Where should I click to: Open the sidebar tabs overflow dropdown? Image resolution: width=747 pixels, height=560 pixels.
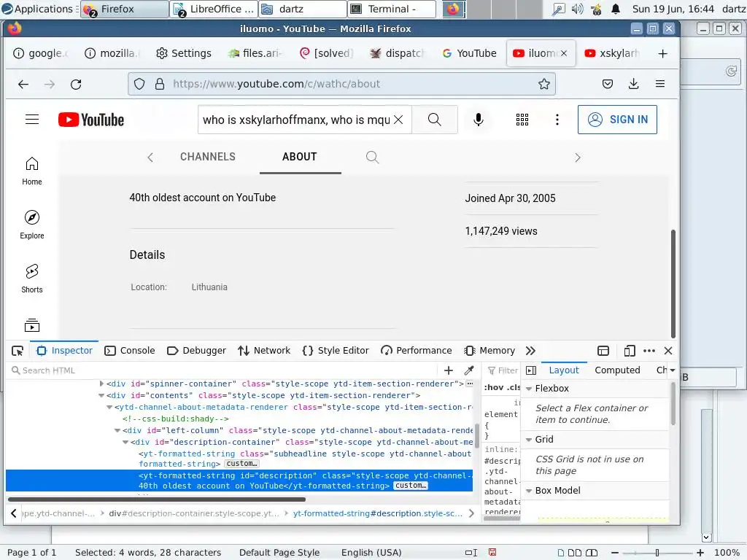pos(672,370)
